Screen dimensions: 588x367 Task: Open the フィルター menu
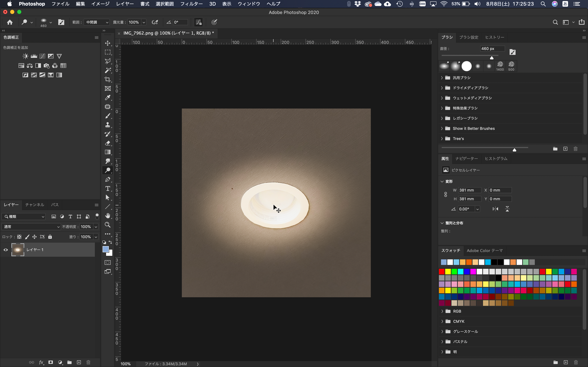click(191, 4)
